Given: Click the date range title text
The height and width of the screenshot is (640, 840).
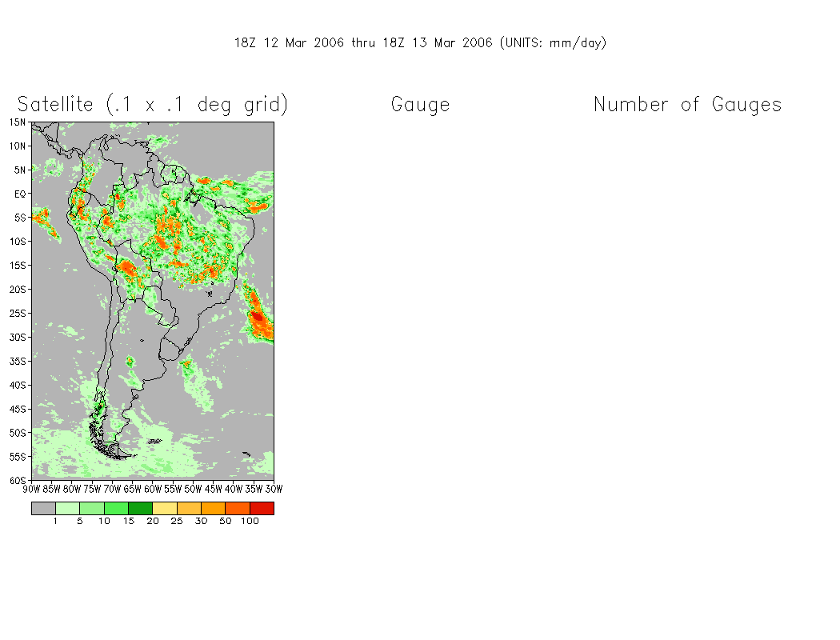Looking at the screenshot, I should click(x=421, y=43).
